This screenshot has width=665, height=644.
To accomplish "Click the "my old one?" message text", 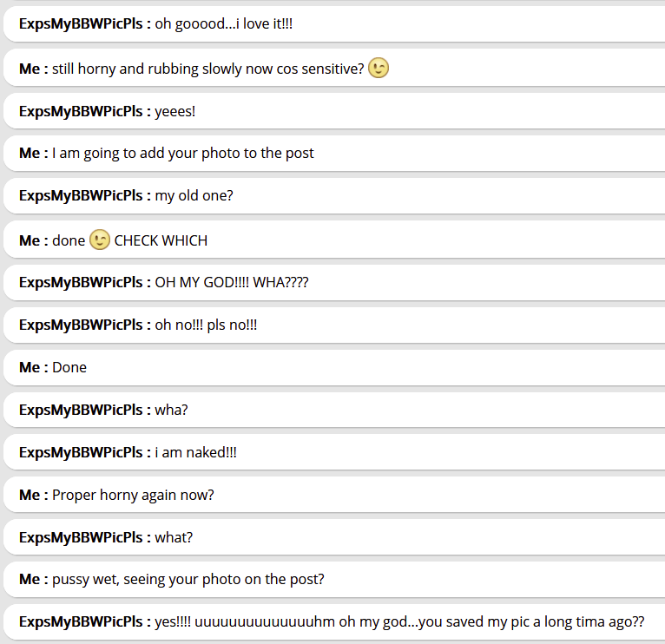I will pyautogui.click(x=194, y=195).
